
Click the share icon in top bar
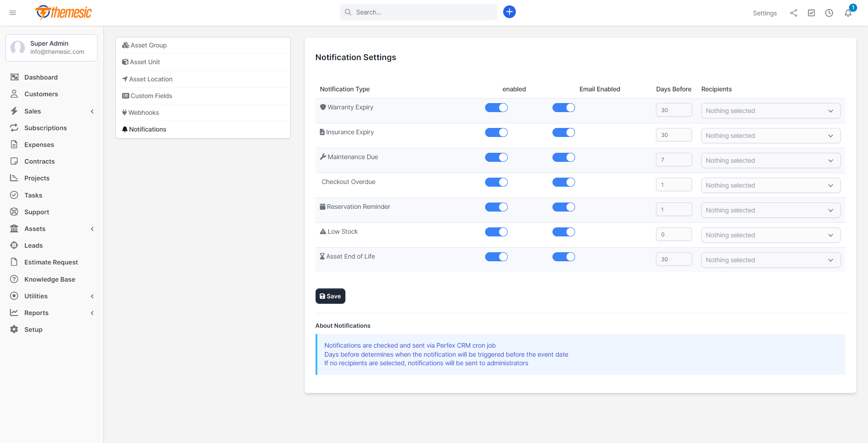793,13
